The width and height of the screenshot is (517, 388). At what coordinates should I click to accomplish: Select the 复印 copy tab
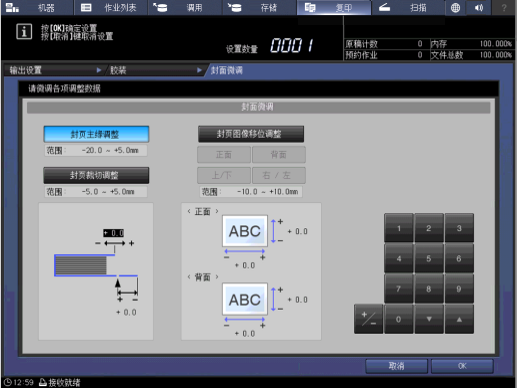point(334,7)
